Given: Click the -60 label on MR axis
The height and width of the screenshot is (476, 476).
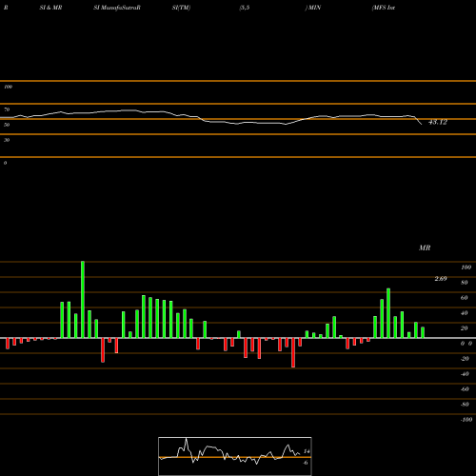Looking at the screenshot, I should [465, 389].
